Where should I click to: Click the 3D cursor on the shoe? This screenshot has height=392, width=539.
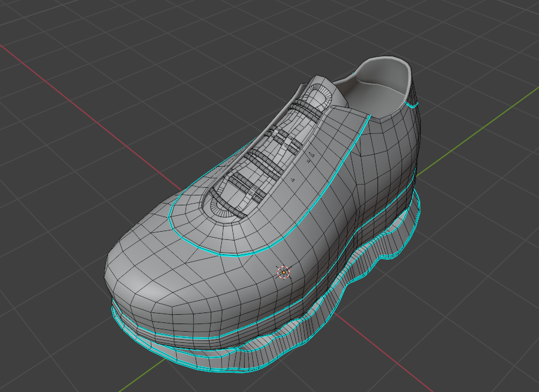[284, 273]
